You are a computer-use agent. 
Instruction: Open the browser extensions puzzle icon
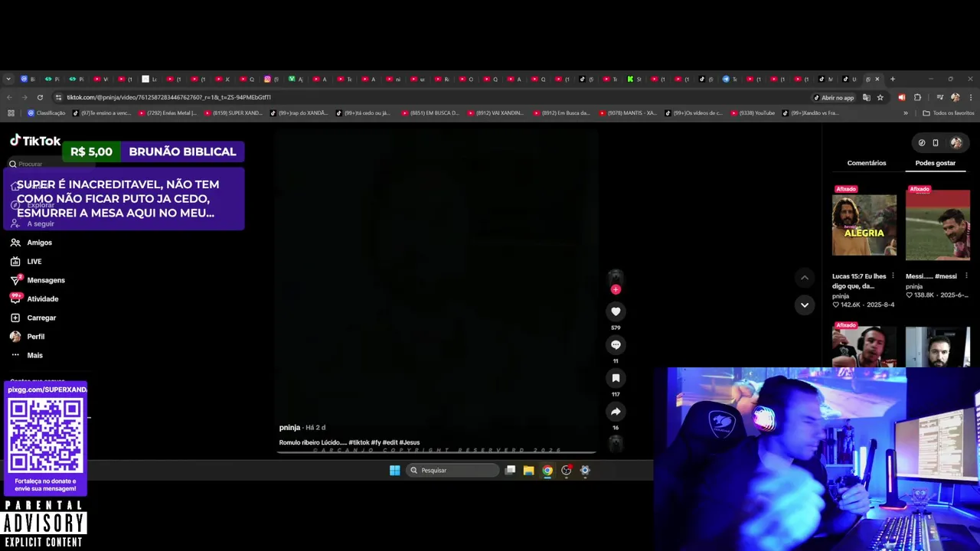point(917,97)
